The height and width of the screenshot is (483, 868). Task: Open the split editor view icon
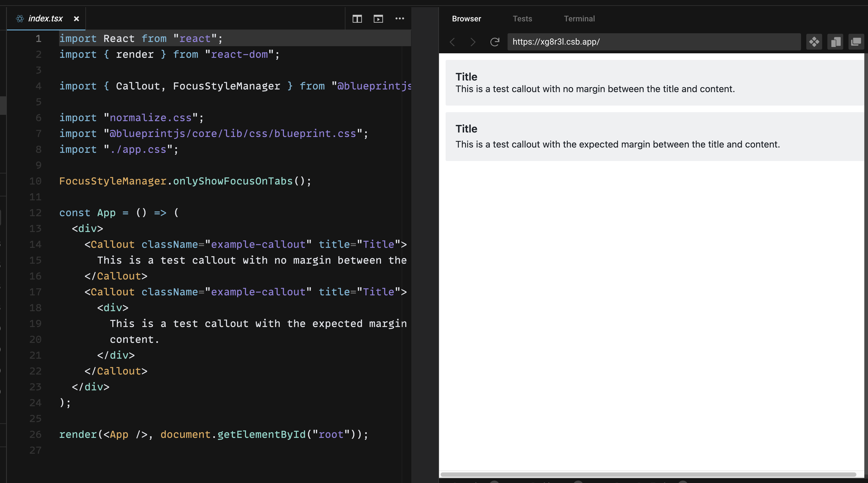357,19
